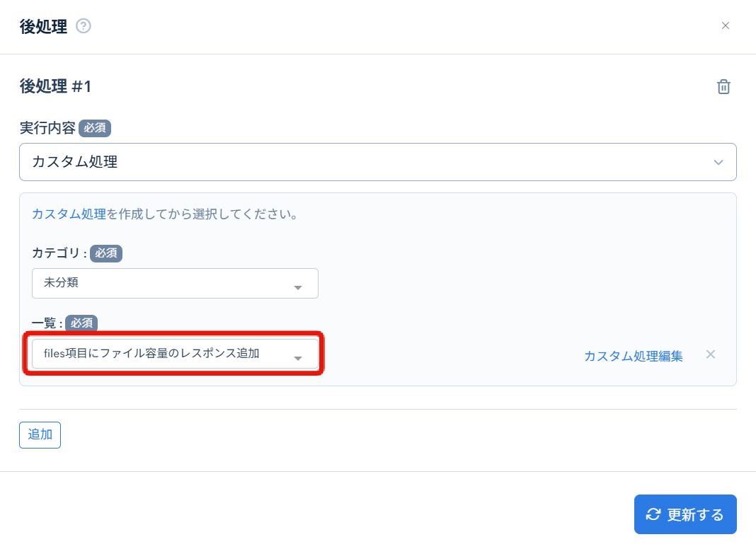Click the 必須 badge next to 実行内容
This screenshot has width=756, height=549.
[95, 128]
